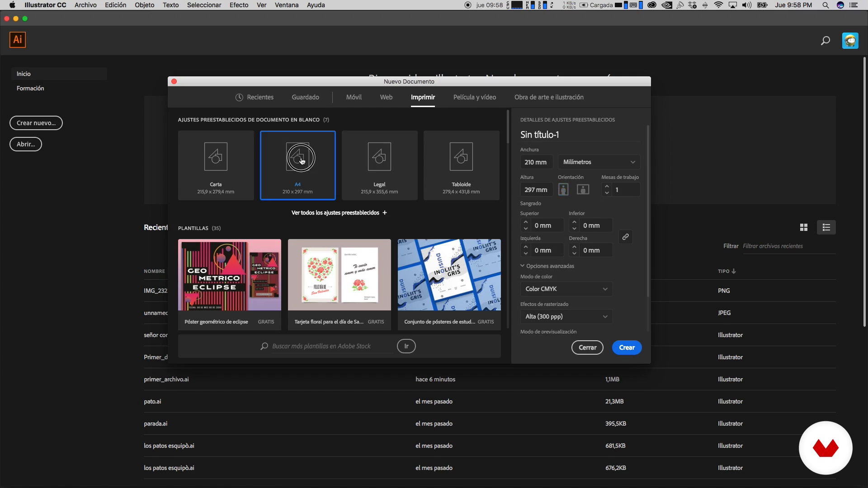The width and height of the screenshot is (868, 488).
Task: Click the Siri icon in menu bar
Action: coord(840,5)
